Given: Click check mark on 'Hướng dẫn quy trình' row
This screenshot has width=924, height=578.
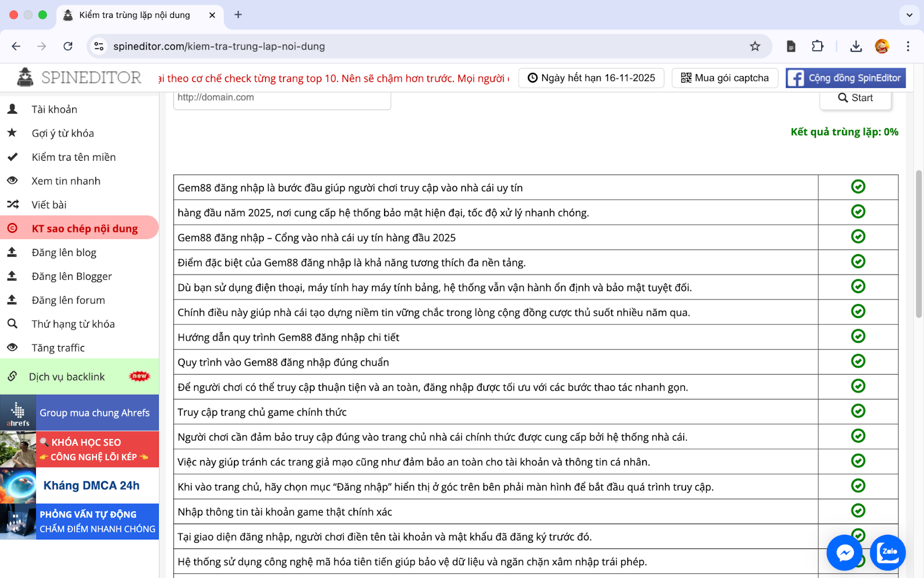Looking at the screenshot, I should point(858,336).
